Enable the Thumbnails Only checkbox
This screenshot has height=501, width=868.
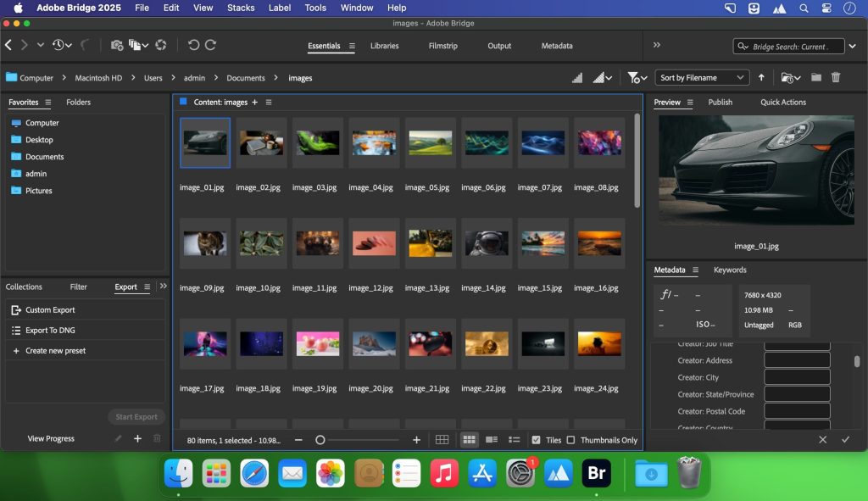570,440
